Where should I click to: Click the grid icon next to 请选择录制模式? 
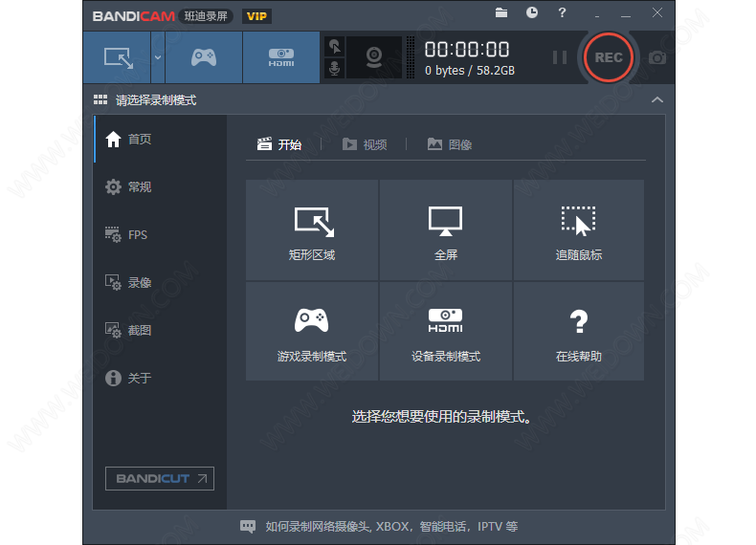click(x=100, y=99)
